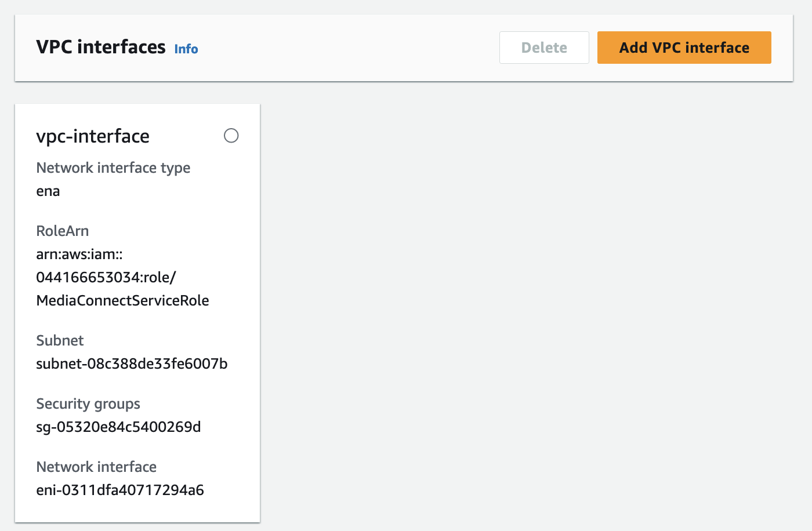Click network interface ID eni-0311dfa40717294a6

click(120, 490)
